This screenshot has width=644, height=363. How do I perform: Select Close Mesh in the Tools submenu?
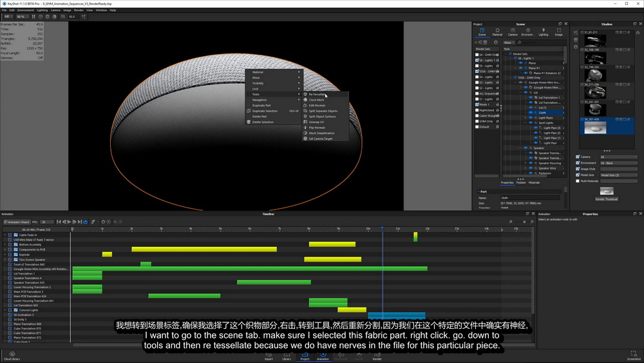(325, 100)
